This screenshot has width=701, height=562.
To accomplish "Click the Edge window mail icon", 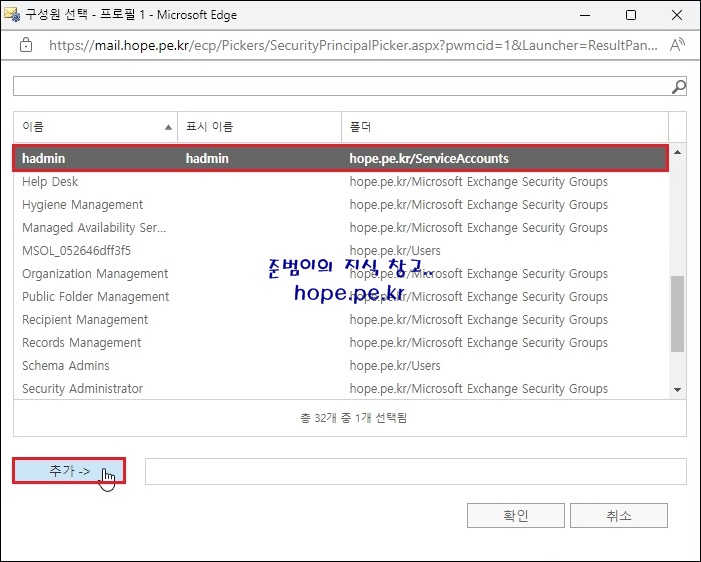I will pyautogui.click(x=12, y=14).
